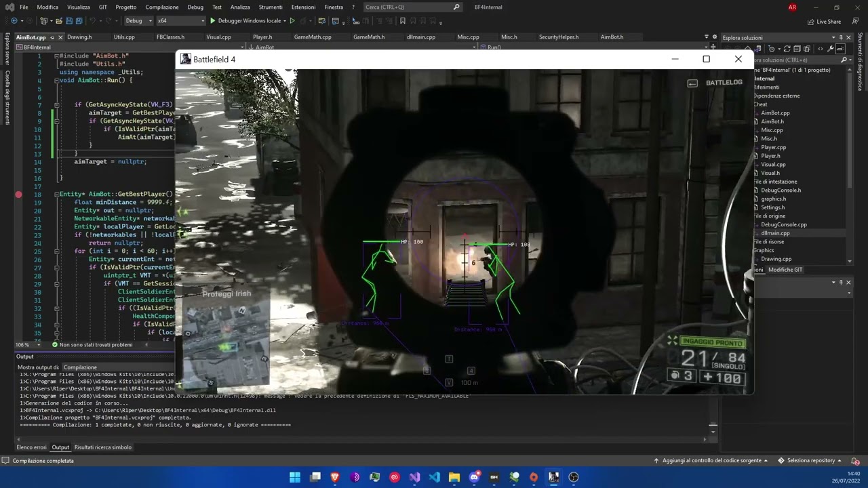Click the Save All icon in toolbar
Viewport: 868px width, 488px height.
pos(79,21)
